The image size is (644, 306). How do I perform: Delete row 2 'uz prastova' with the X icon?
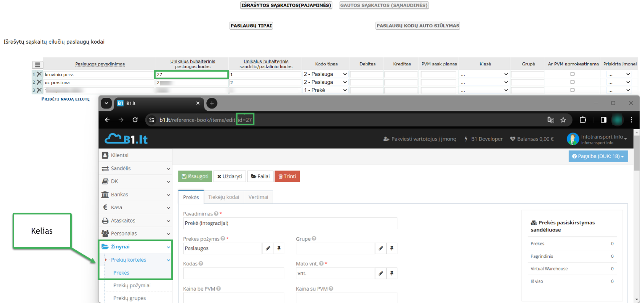coord(39,82)
